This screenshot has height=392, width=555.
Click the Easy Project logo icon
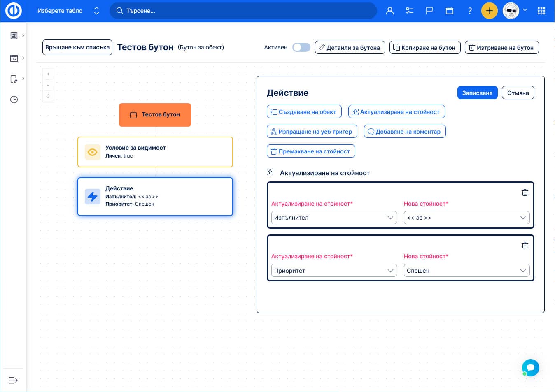pyautogui.click(x=13, y=11)
